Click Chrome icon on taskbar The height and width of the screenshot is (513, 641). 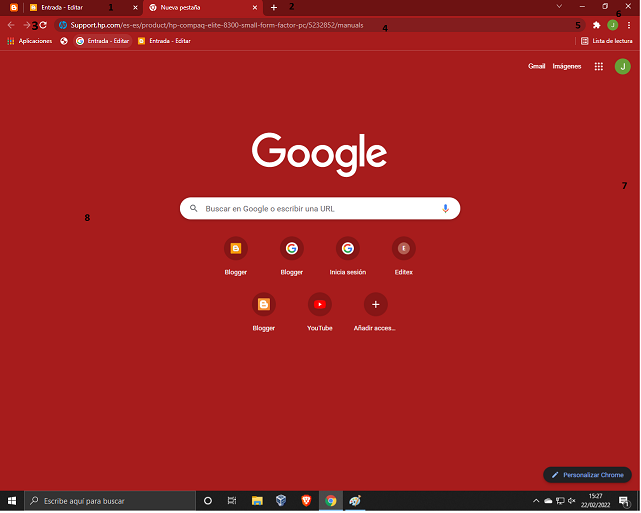(x=330, y=501)
